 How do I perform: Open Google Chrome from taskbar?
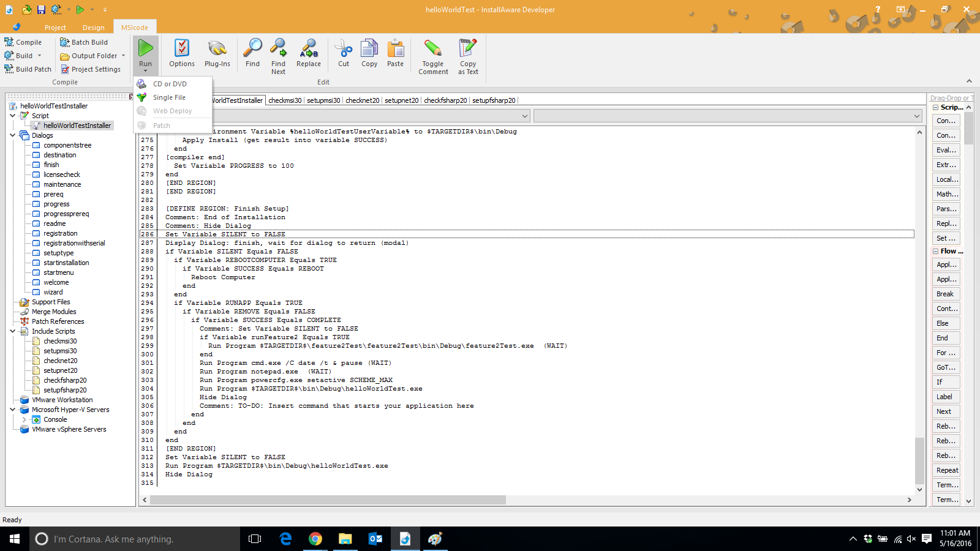tap(315, 539)
